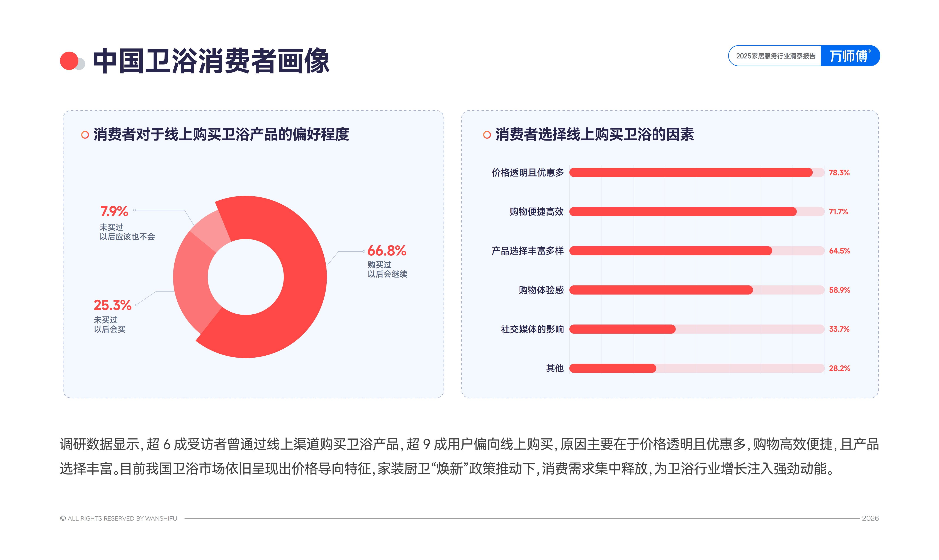
Task: Click the orange circle bullet before 消费者选择线上购买卫浴的因素
Action: [487, 135]
